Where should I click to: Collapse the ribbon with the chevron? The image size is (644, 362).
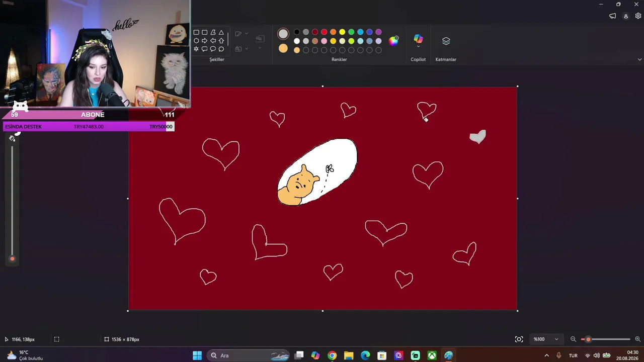[x=639, y=59]
